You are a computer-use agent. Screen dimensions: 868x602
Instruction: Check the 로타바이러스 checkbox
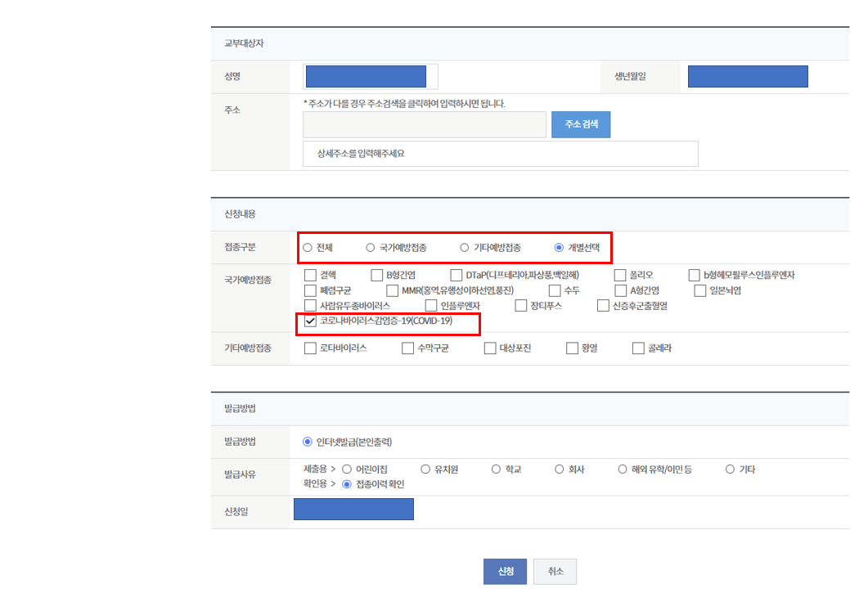click(311, 348)
